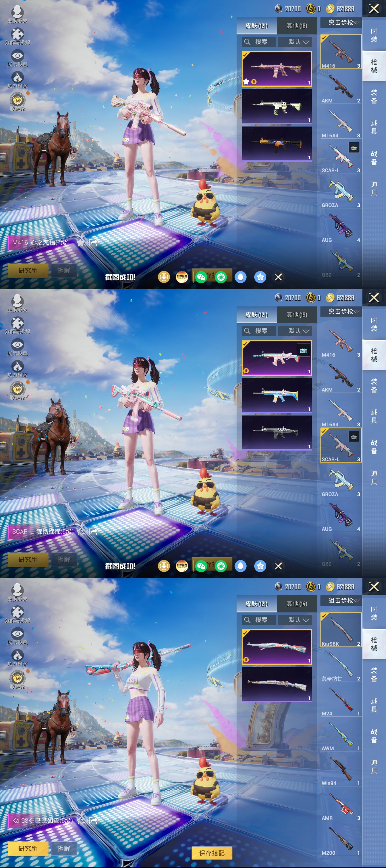Click share arrow beside Kar98K-巳巳如意(5级)
Screen dimensions: 386x868
pos(93,821)
